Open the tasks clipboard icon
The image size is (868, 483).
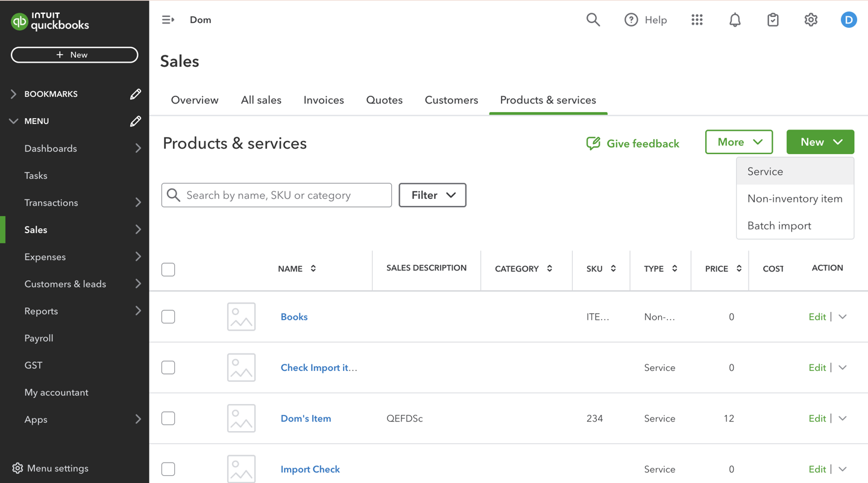(x=773, y=20)
